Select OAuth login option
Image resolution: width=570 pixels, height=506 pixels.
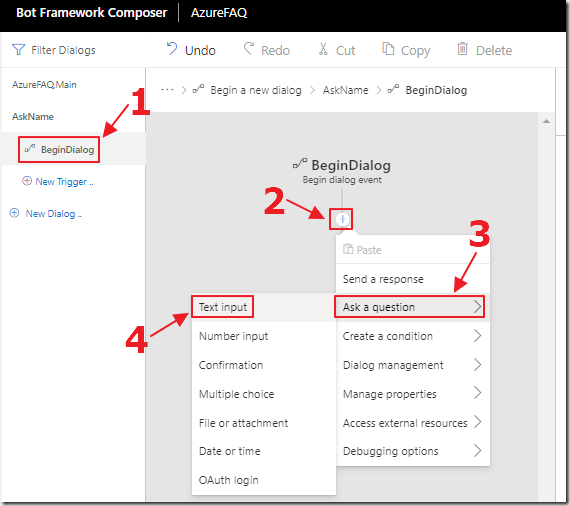pyautogui.click(x=264, y=480)
